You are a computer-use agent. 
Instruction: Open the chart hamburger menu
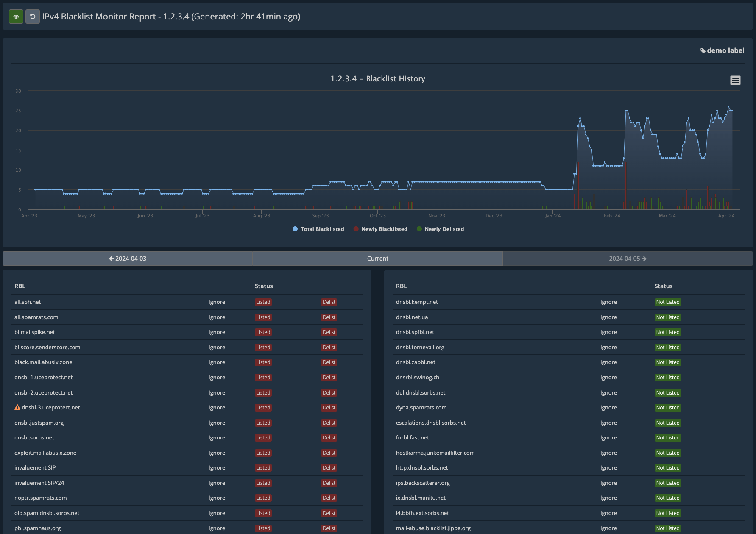pos(735,80)
